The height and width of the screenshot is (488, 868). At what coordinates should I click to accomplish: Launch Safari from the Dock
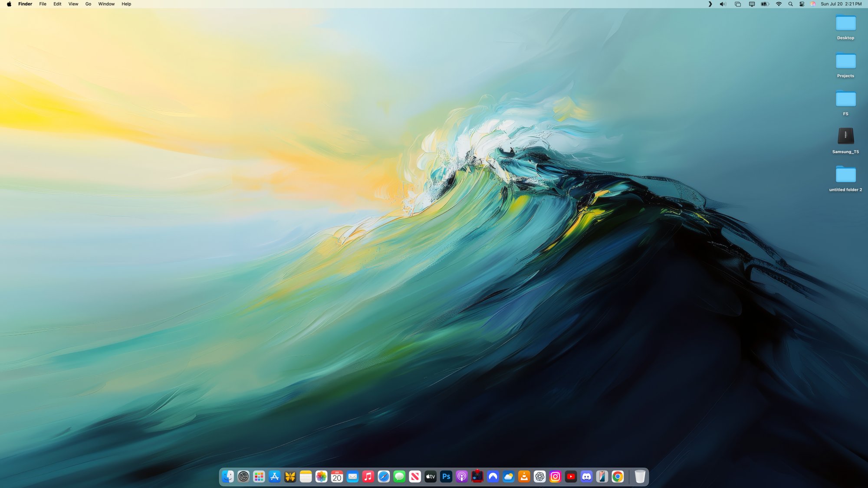coord(383,477)
